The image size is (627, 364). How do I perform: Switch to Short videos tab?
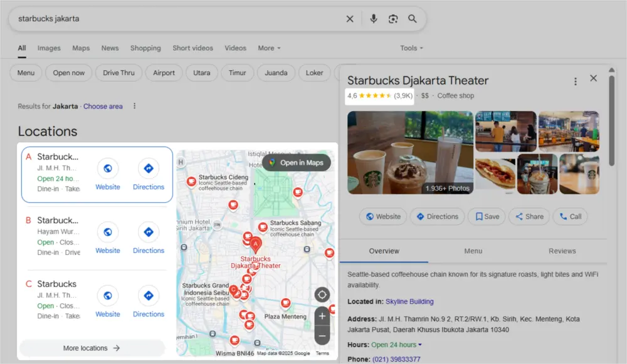[192, 48]
